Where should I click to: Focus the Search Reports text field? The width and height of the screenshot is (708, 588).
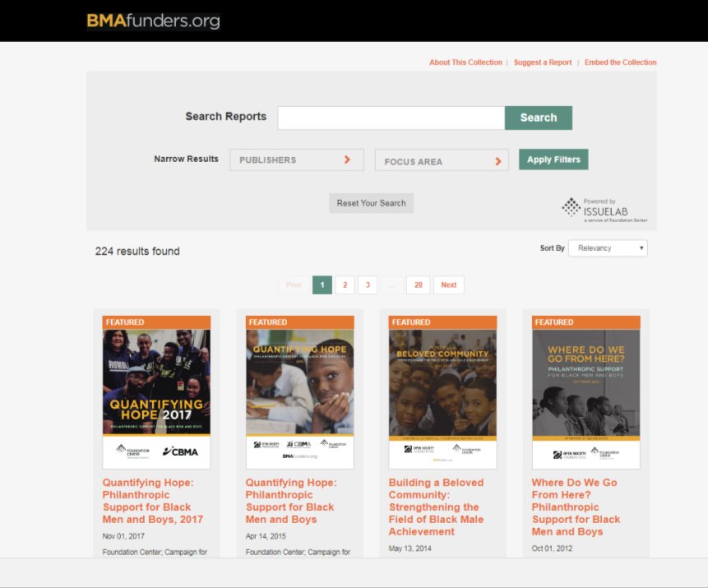[391, 118]
